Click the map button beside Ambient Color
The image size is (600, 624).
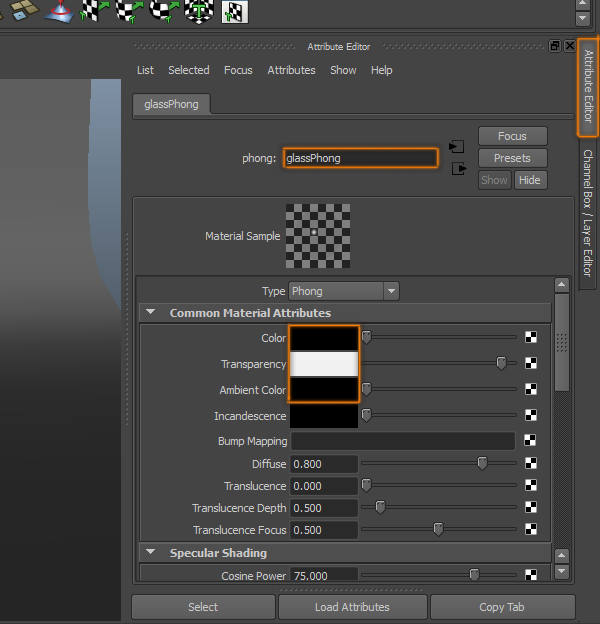click(531, 390)
